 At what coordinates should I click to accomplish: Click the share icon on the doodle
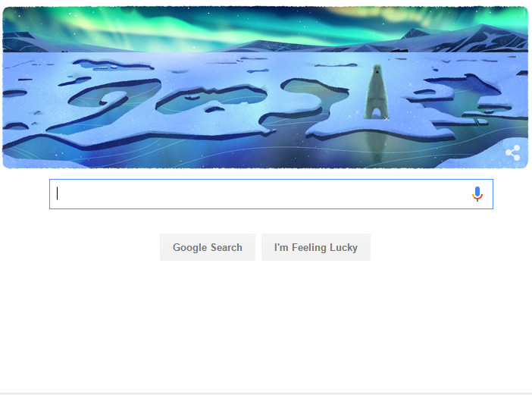(512, 152)
